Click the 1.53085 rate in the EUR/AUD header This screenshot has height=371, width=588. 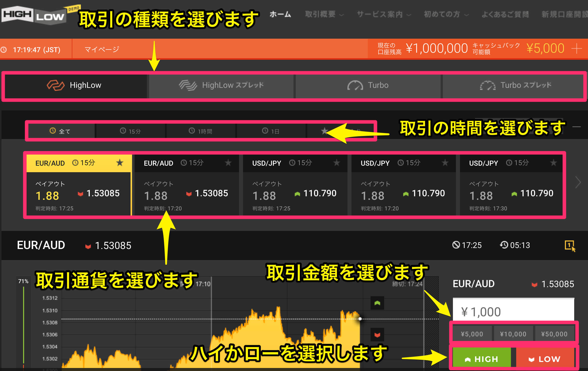pyautogui.click(x=113, y=245)
